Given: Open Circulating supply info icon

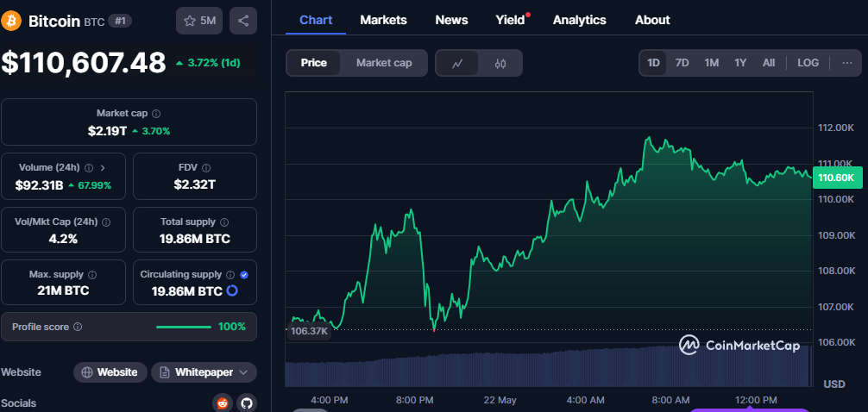Looking at the screenshot, I should 230,274.
